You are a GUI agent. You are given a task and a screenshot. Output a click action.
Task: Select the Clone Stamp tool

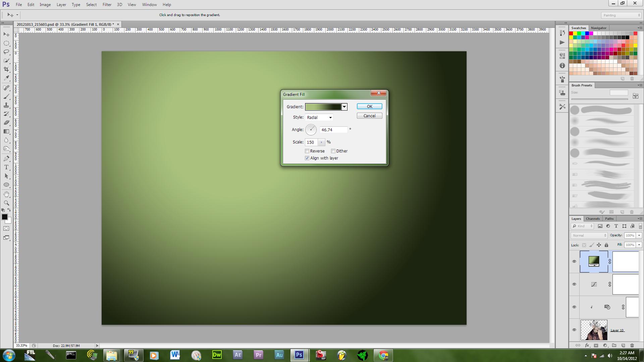[6, 105]
